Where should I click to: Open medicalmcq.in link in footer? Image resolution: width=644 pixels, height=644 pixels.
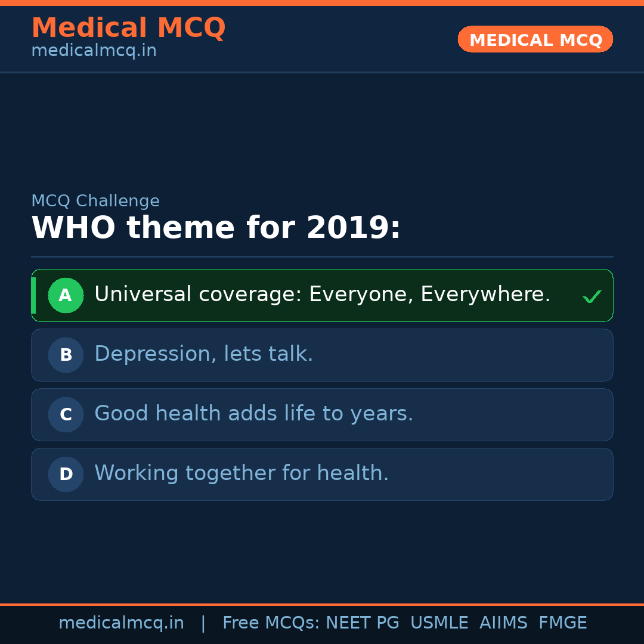pyautogui.click(x=121, y=623)
